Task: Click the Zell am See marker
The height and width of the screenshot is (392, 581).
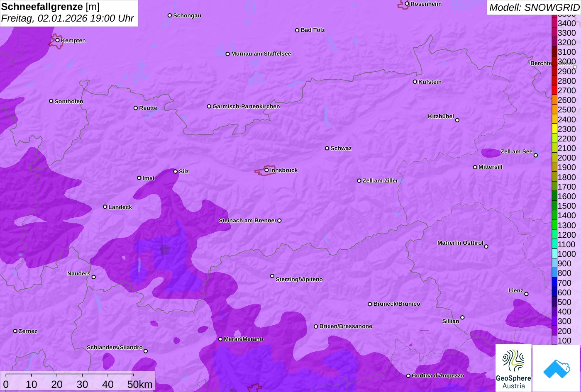Action: click(535, 156)
